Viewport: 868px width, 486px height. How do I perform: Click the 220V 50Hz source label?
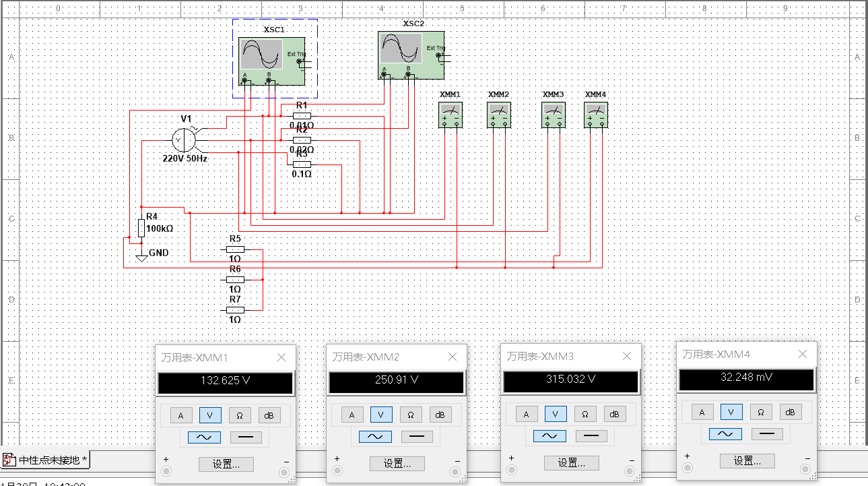[185, 159]
